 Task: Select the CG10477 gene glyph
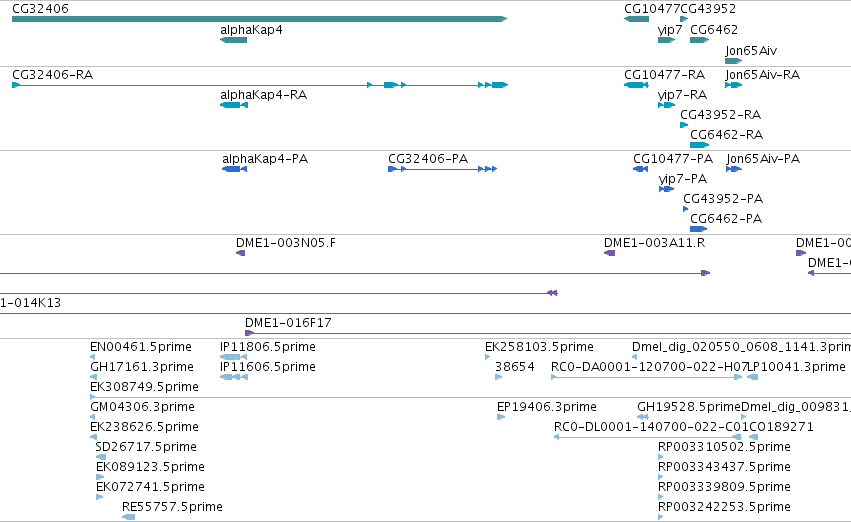636,19
